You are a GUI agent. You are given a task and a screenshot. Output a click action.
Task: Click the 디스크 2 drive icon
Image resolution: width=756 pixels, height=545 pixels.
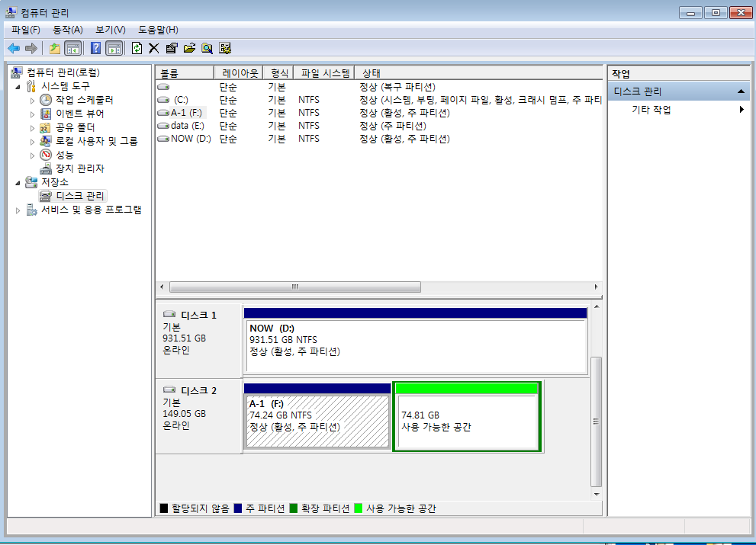click(169, 390)
